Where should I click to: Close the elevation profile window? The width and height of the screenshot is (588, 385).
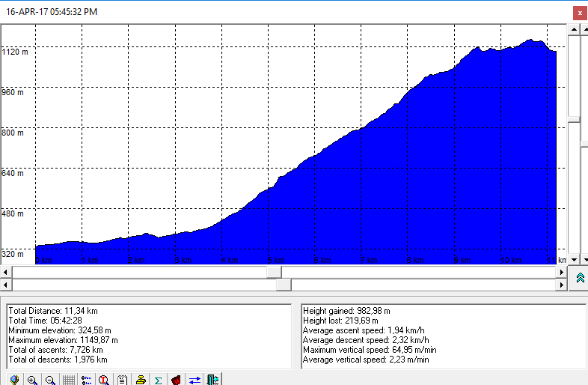(x=579, y=12)
